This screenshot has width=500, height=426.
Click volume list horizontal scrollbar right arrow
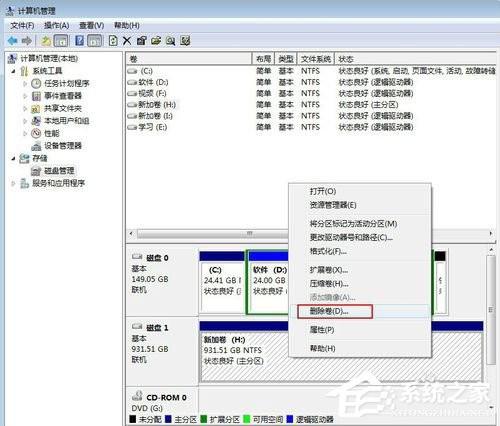pos(491,234)
